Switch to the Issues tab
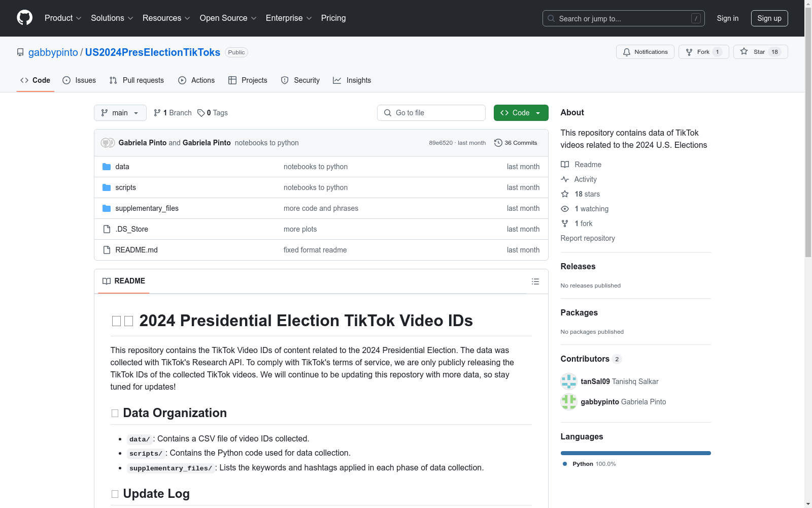Viewport: 812px width, 508px height. click(x=79, y=80)
